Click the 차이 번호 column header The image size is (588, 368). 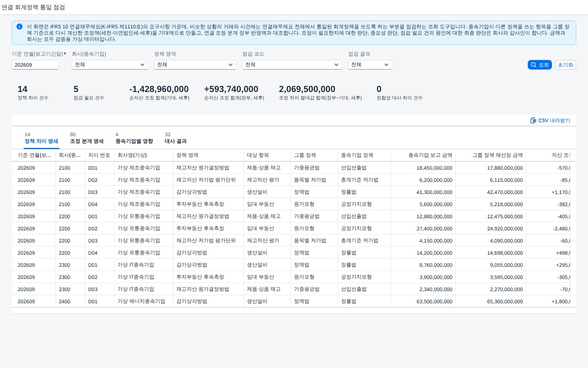100,155
